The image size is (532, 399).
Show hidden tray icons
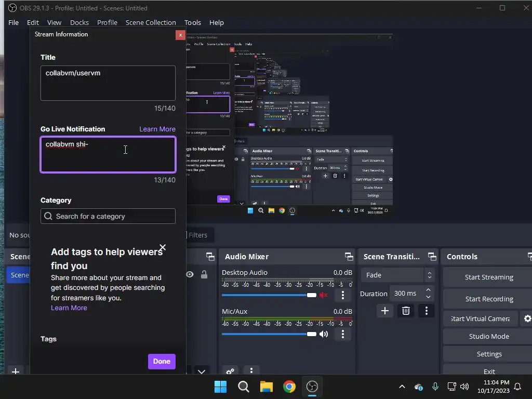[402, 387]
